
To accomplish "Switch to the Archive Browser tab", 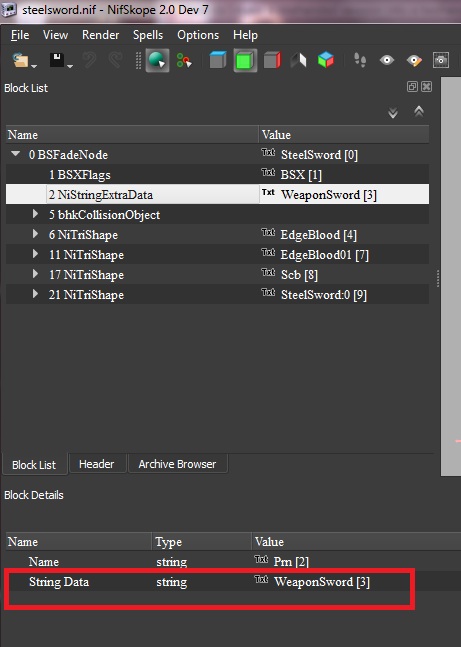I will click(177, 464).
